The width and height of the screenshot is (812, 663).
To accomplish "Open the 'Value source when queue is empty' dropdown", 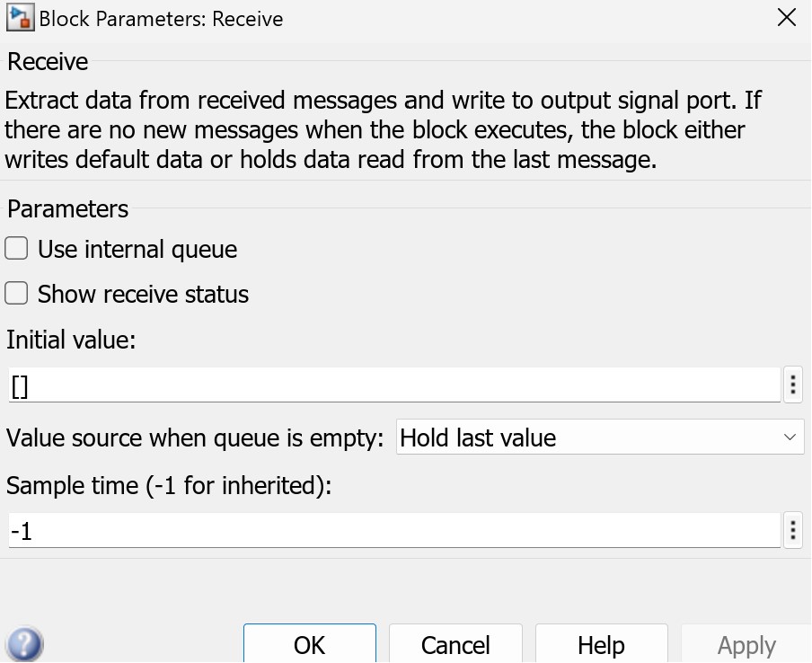I will pyautogui.click(x=600, y=438).
